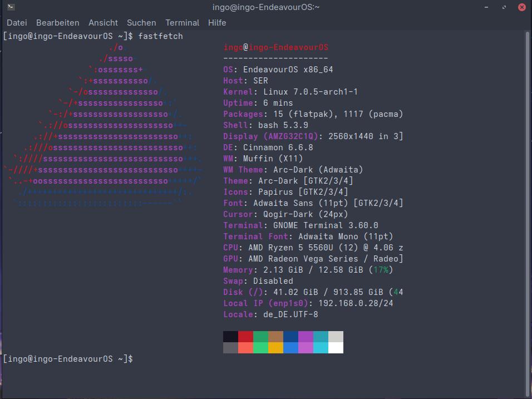Click the Terminal Font: Adwaita Mono line
532x399 pixels.
(308, 237)
